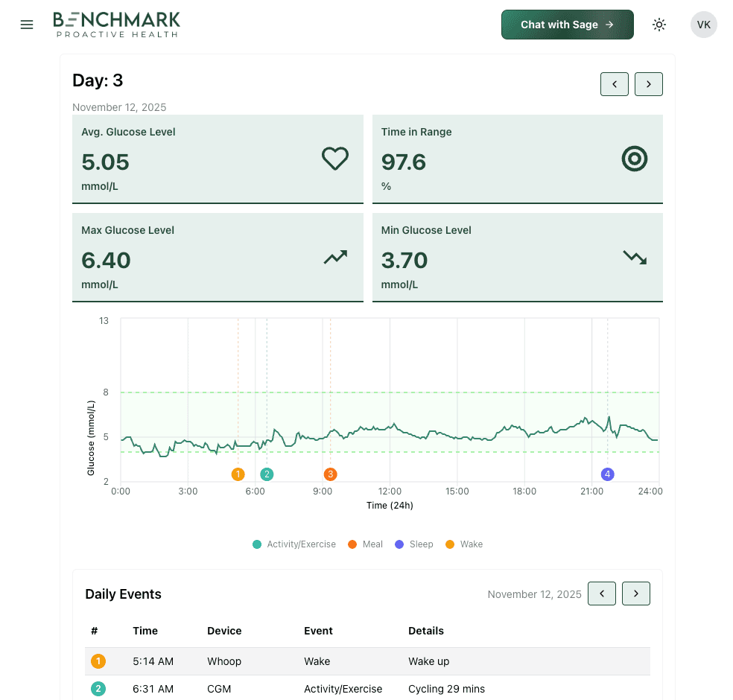Click the 3.70 min glucose value
The image size is (733, 700).
pos(404,261)
